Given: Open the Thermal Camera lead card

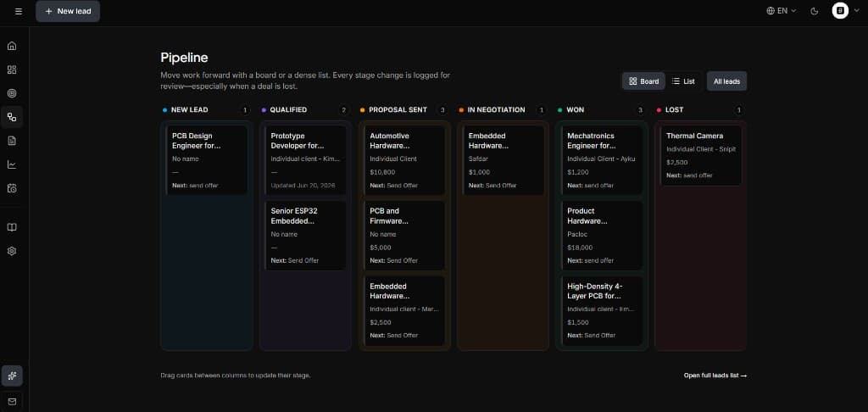Looking at the screenshot, I should [700, 155].
